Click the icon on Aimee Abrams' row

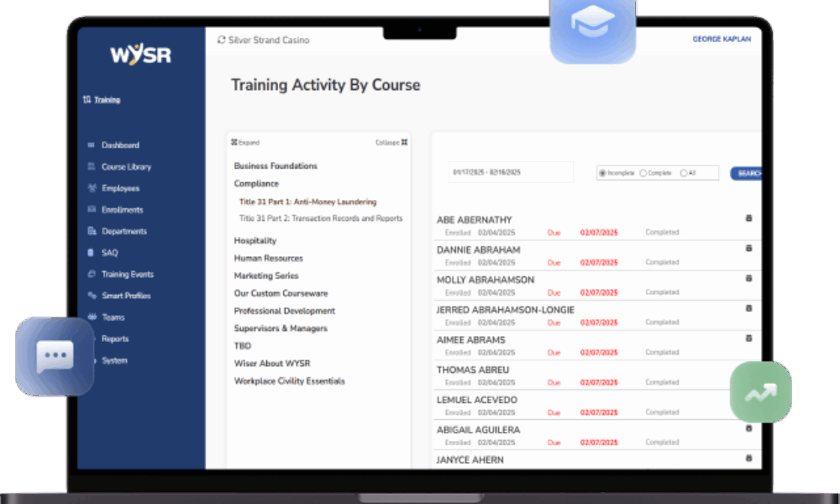click(748, 339)
